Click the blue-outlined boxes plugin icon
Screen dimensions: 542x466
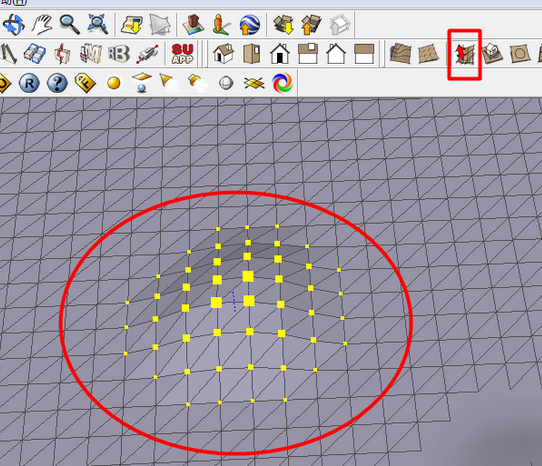pos(35,54)
